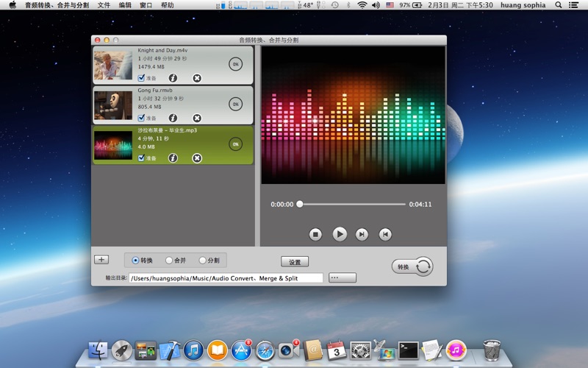Choose the 分割 radio option

coord(203,261)
